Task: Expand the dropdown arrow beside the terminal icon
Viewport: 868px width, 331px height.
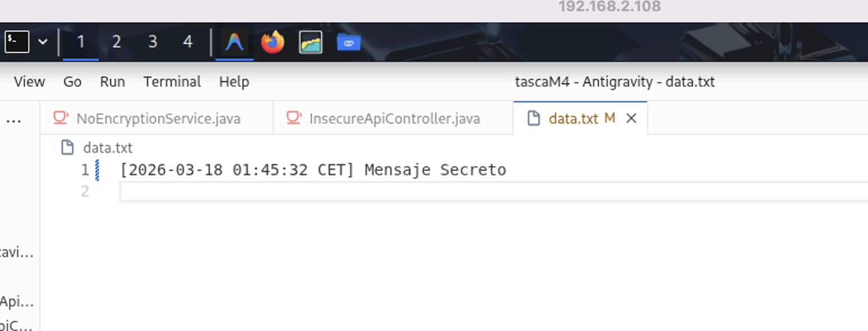Action: tap(43, 42)
